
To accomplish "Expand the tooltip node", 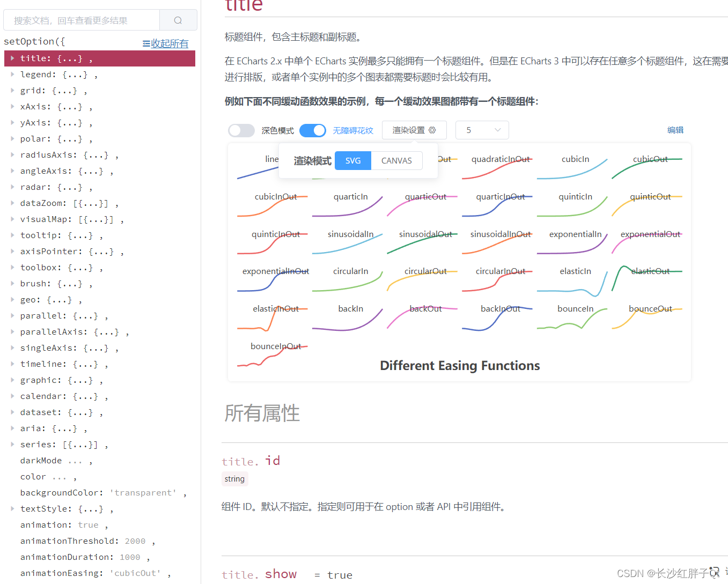I will 13,235.
